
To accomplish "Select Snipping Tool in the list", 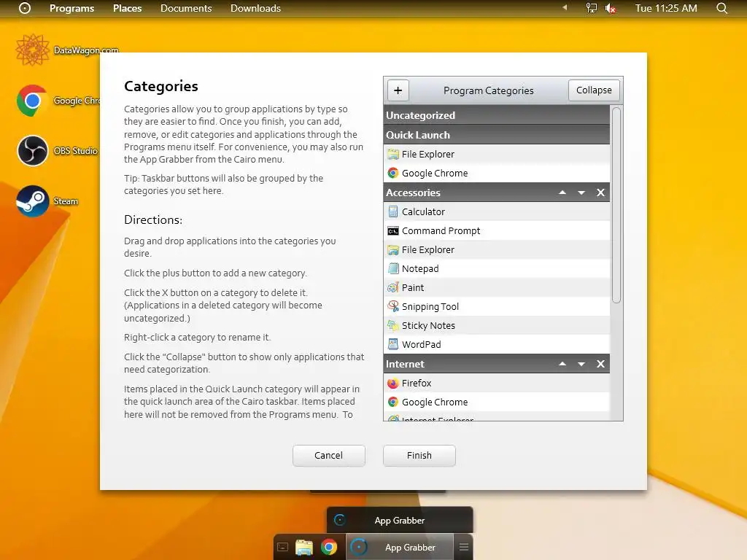I will coord(496,307).
